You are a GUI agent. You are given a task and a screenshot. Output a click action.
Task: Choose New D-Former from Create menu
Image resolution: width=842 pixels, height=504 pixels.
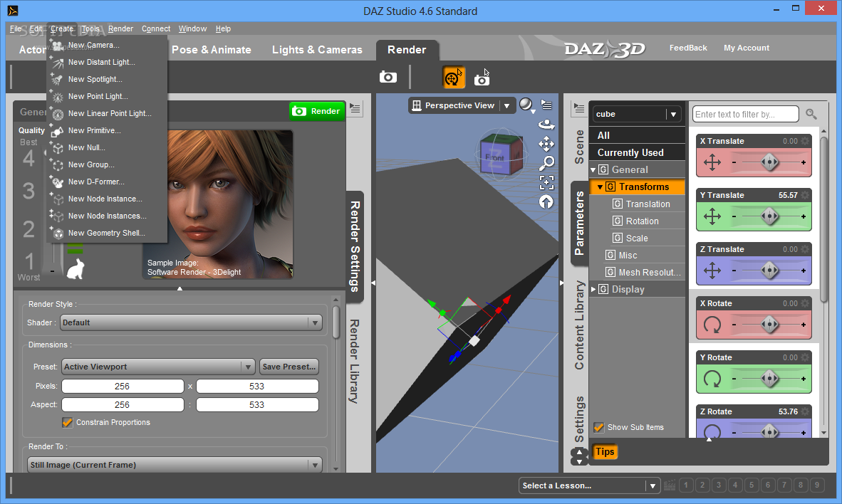(107, 182)
